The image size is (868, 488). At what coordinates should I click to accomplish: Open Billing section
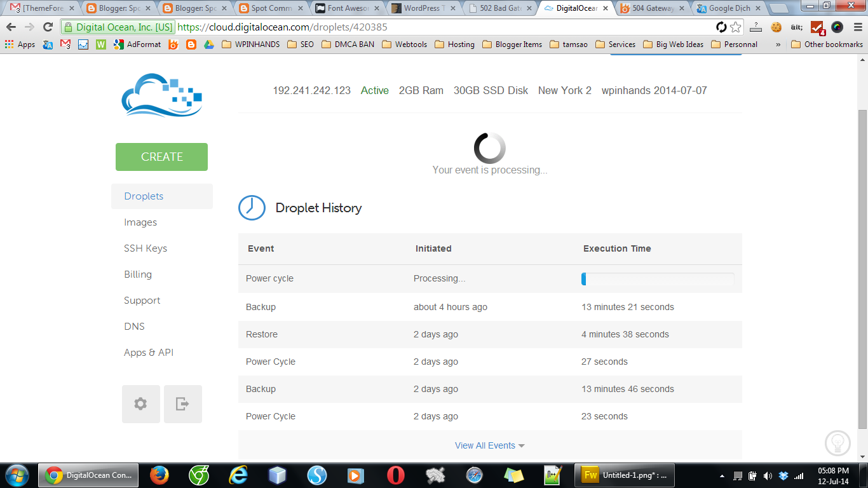point(138,274)
